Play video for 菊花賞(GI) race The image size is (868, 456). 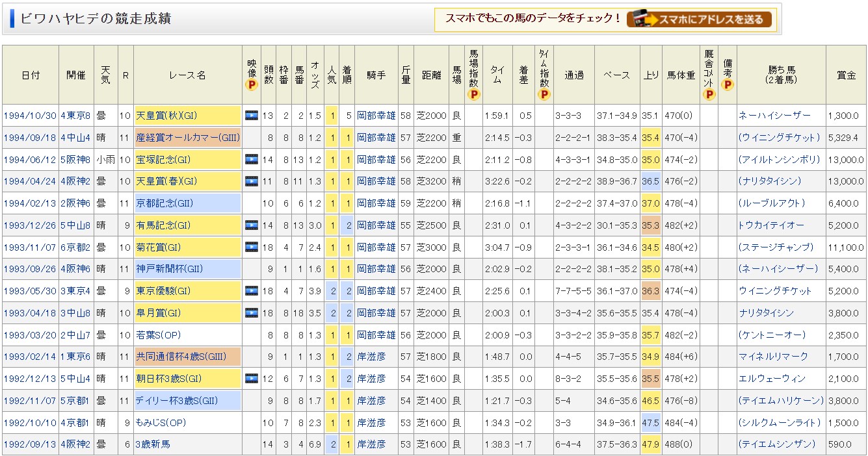click(x=252, y=247)
